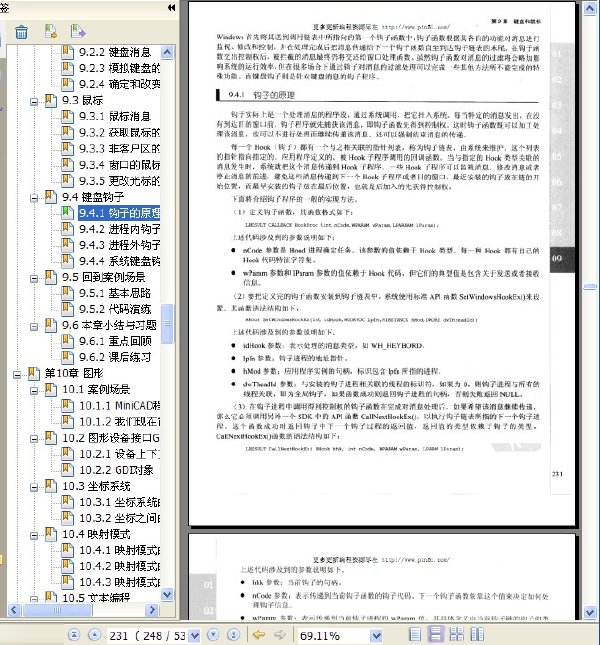Collapse the 10.3 坐标系统 bookmark node
Screen dimensions: 600x645
pyautogui.click(x=34, y=487)
